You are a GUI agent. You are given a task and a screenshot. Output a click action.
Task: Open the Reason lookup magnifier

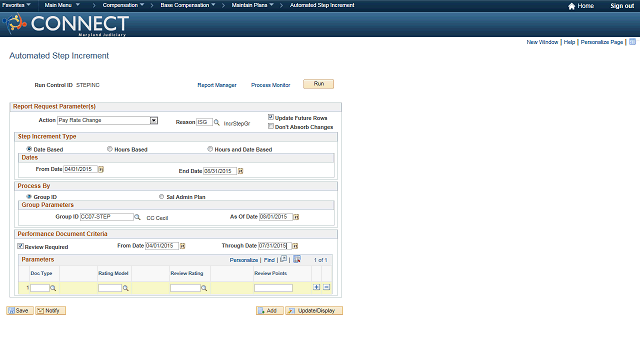pyautogui.click(x=217, y=122)
